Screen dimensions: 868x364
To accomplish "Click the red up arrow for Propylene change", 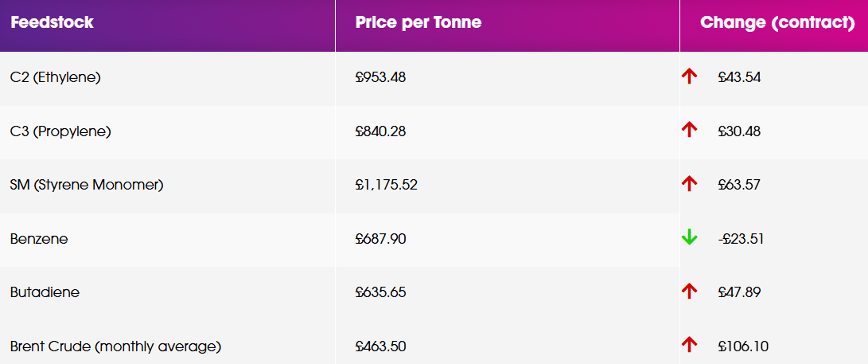I will [689, 131].
